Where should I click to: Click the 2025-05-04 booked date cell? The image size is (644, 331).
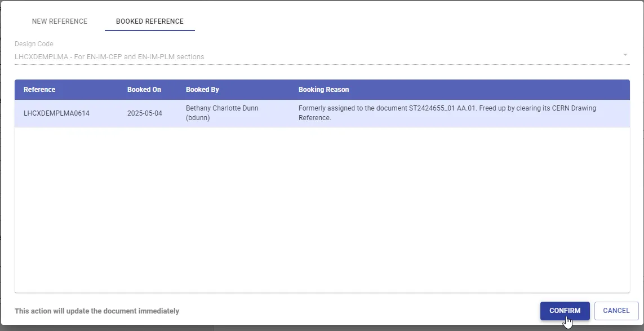pyautogui.click(x=145, y=113)
